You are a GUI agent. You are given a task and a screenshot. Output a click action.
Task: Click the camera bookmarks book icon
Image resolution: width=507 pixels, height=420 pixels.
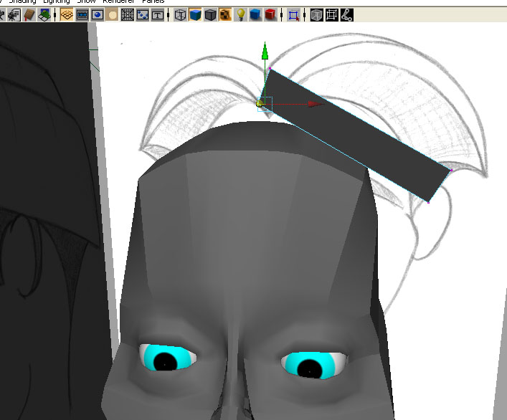point(29,15)
